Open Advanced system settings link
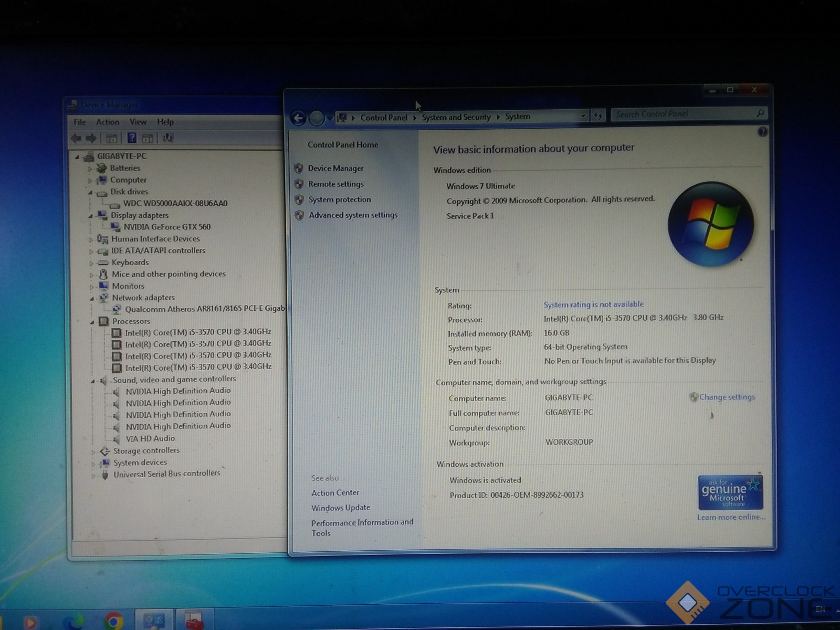 click(353, 215)
